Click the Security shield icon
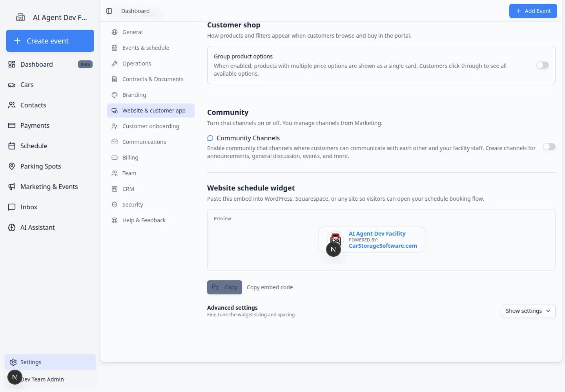Screen dimensions: 565x392 [115, 205]
